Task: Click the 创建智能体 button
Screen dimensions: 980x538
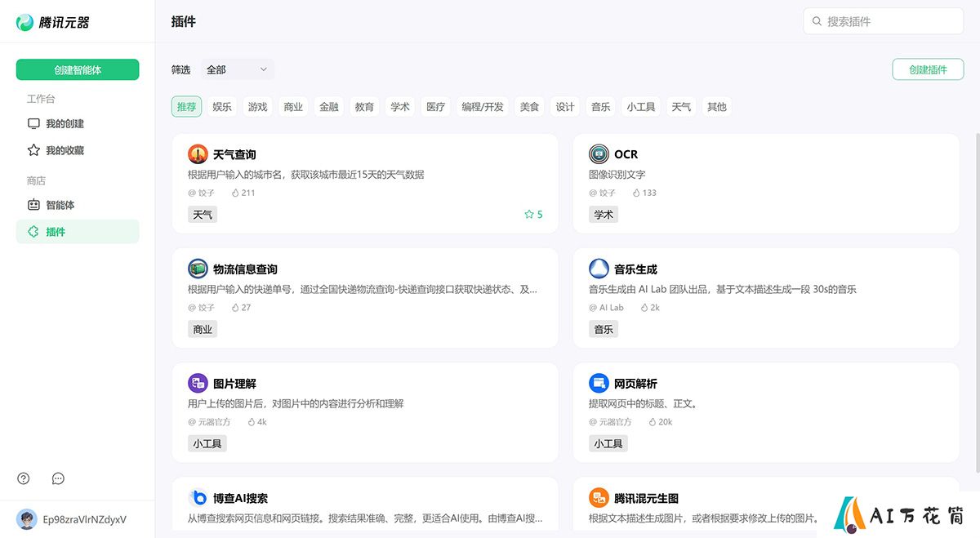Action: pos(78,70)
